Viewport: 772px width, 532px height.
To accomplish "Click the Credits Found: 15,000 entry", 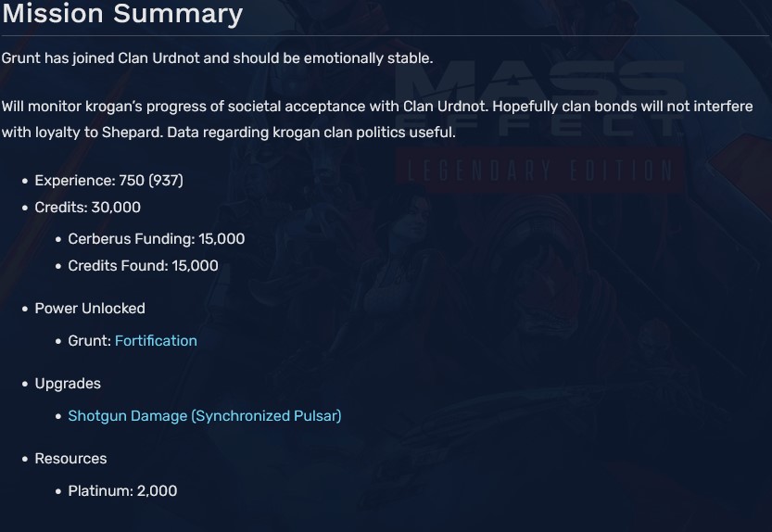I will click(143, 266).
